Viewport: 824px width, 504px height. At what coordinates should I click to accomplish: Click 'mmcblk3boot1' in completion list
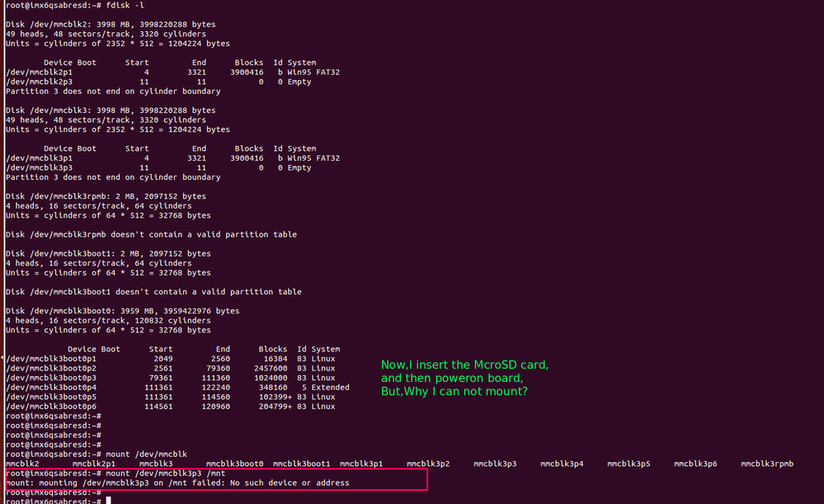tap(302, 464)
